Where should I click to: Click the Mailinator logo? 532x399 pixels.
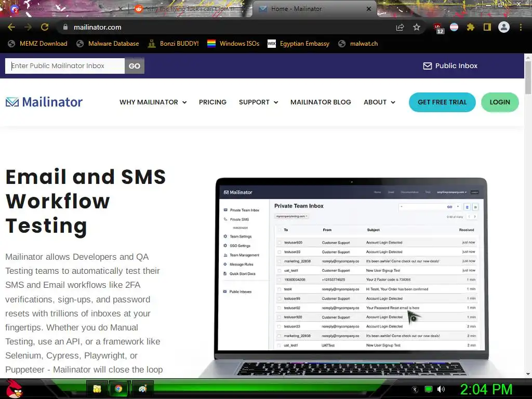click(44, 102)
